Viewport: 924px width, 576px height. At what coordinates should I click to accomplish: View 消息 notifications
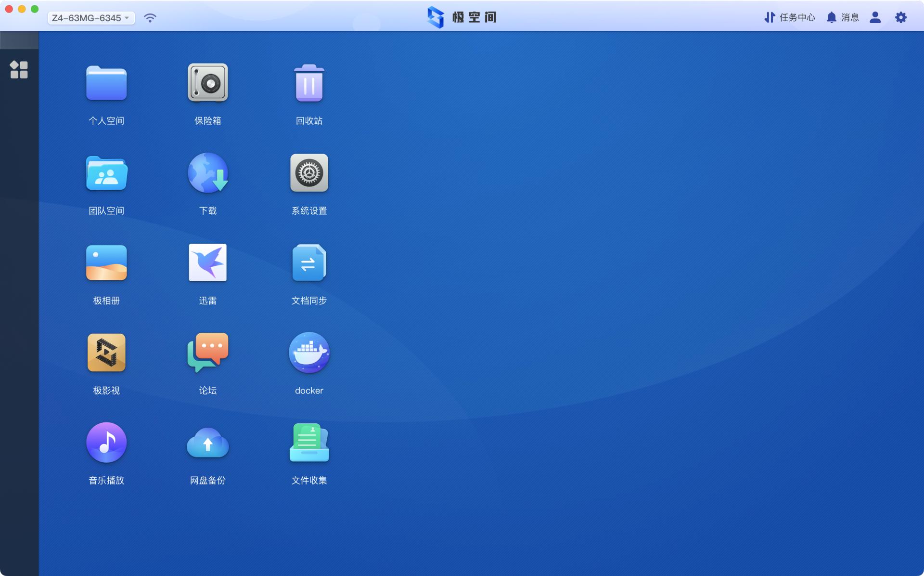point(843,18)
